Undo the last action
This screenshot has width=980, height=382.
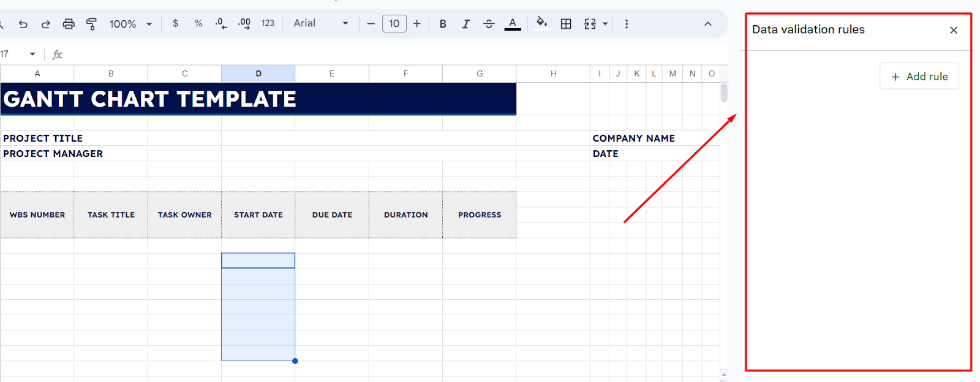coord(23,24)
